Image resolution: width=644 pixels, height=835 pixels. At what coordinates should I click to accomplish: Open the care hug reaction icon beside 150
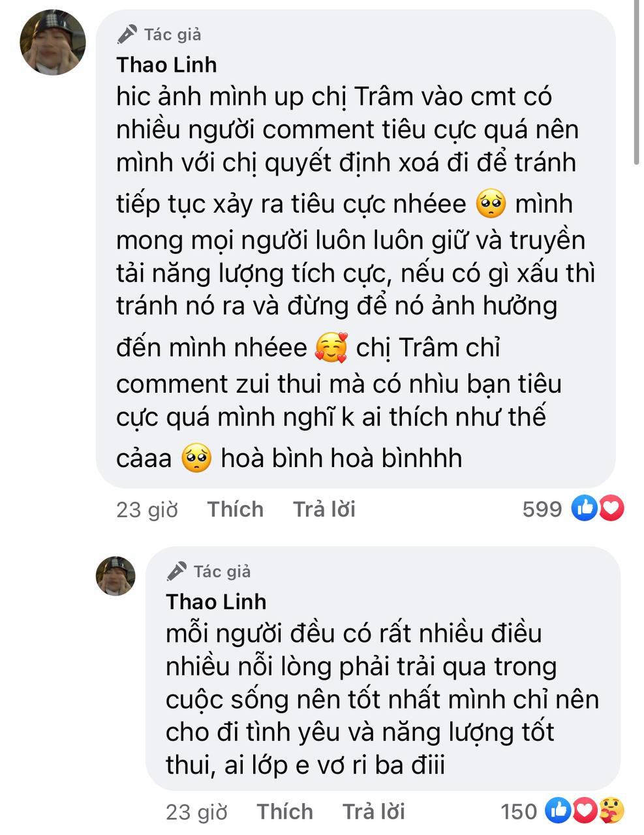(x=611, y=811)
